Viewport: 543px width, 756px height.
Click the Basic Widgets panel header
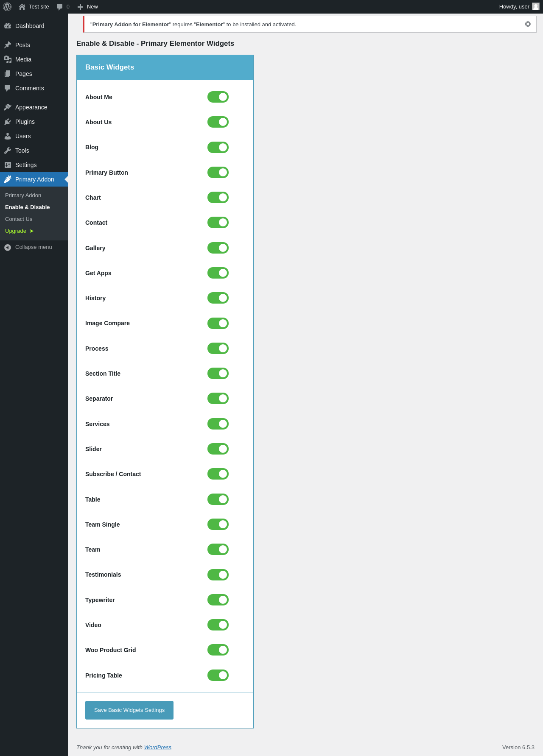[165, 67]
